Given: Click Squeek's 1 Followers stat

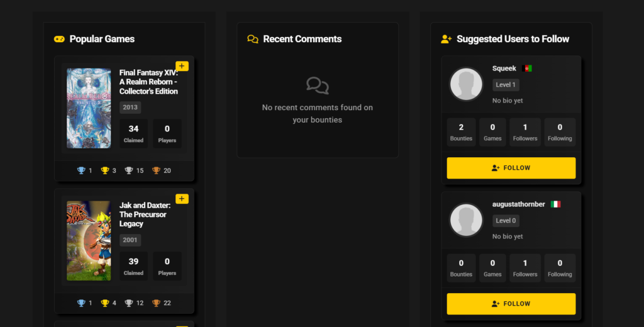Looking at the screenshot, I should (525, 132).
